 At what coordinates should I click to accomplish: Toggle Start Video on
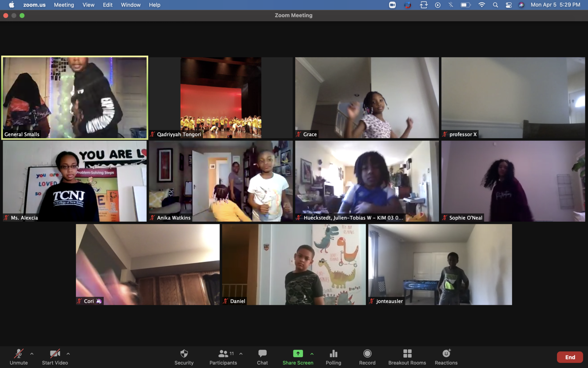point(55,357)
